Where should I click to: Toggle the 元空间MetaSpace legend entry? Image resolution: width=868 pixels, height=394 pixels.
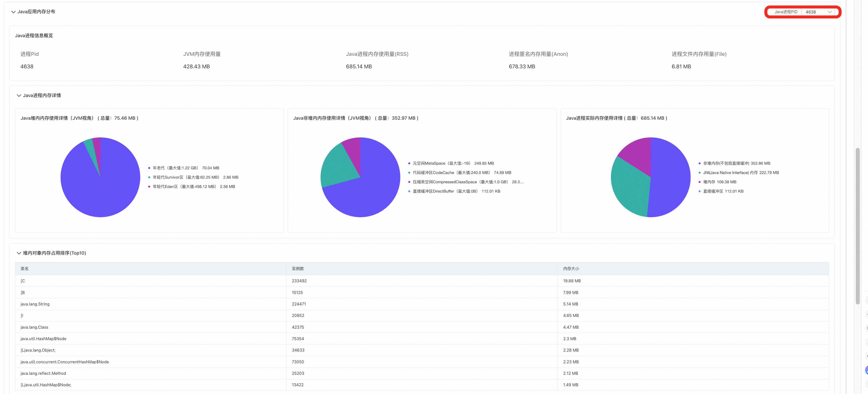[x=451, y=163]
